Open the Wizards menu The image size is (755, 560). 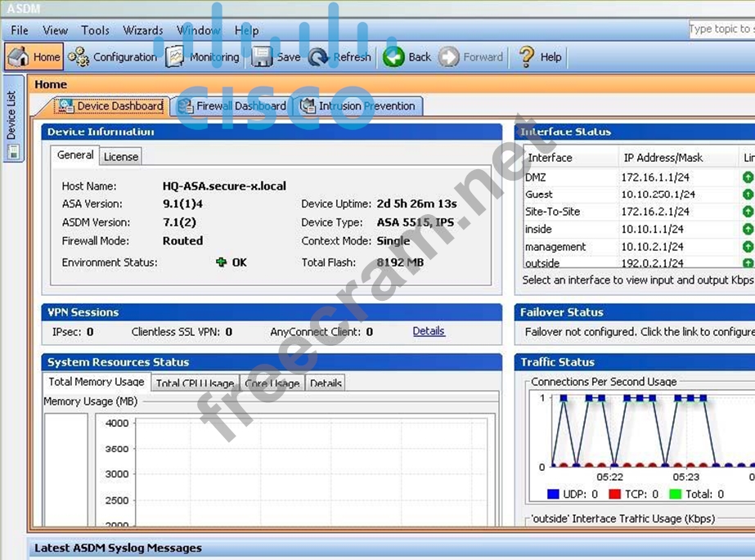pos(143,30)
